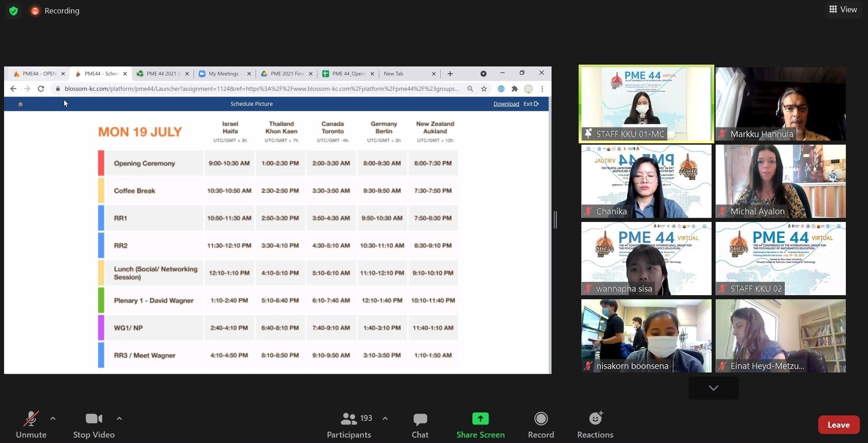Image resolution: width=868 pixels, height=443 pixels.
Task: Select Markku Hannula's video thumbnail
Action: point(780,104)
